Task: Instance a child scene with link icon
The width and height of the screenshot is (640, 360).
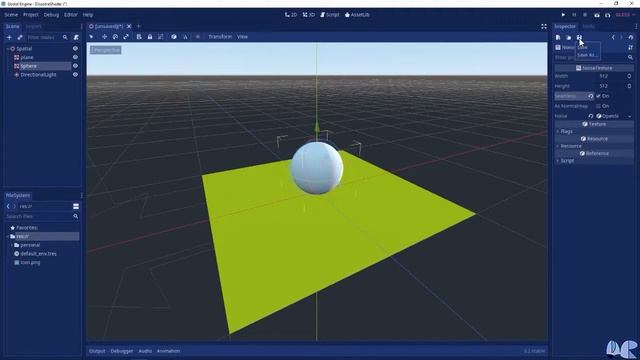Action: [x=20, y=37]
